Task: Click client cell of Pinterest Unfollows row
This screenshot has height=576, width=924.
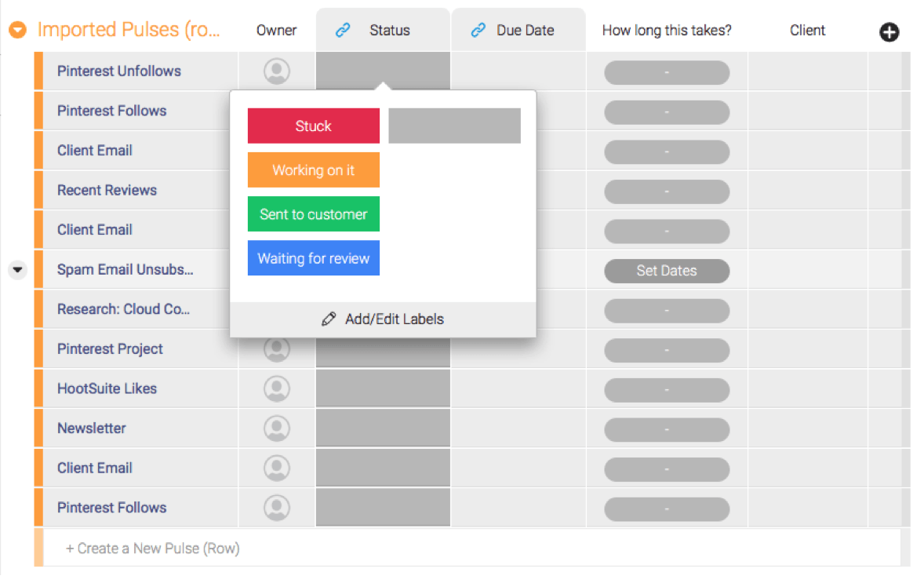Action: click(x=807, y=71)
